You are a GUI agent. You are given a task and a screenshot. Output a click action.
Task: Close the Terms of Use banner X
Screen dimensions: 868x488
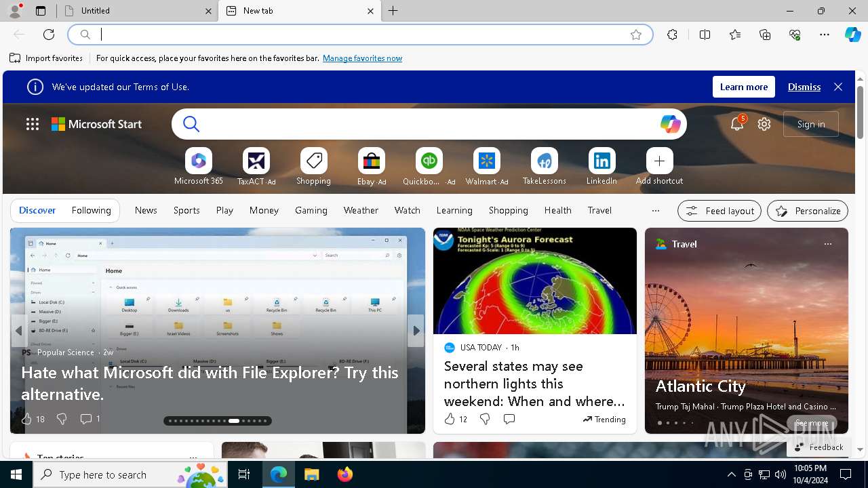pos(838,87)
